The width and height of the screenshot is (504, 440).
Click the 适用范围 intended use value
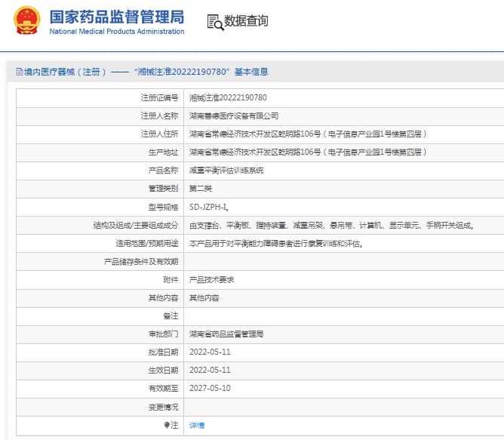[x=276, y=244]
